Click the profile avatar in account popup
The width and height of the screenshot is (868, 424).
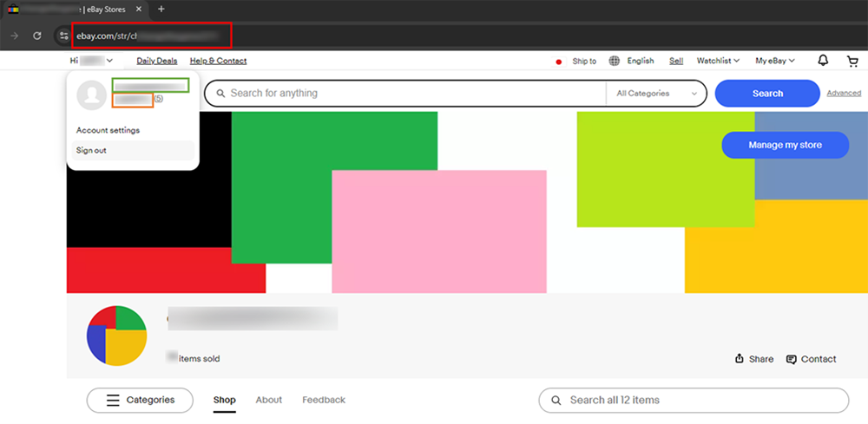(91, 95)
